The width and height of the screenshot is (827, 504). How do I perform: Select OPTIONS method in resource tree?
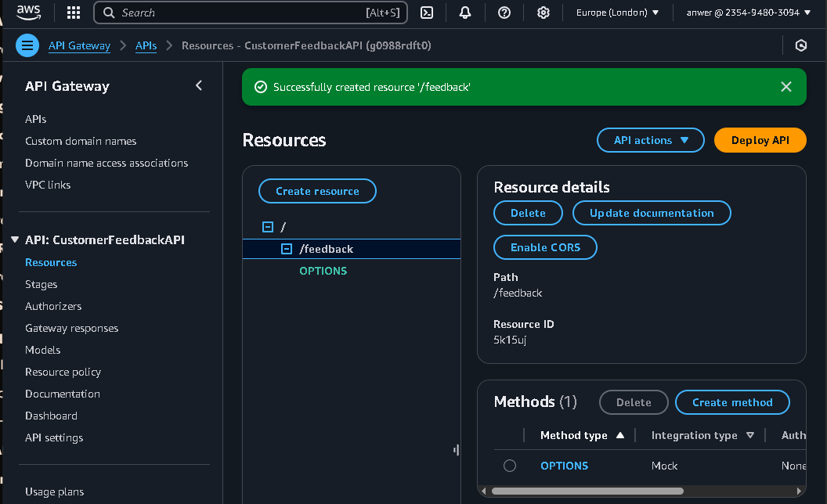point(323,271)
